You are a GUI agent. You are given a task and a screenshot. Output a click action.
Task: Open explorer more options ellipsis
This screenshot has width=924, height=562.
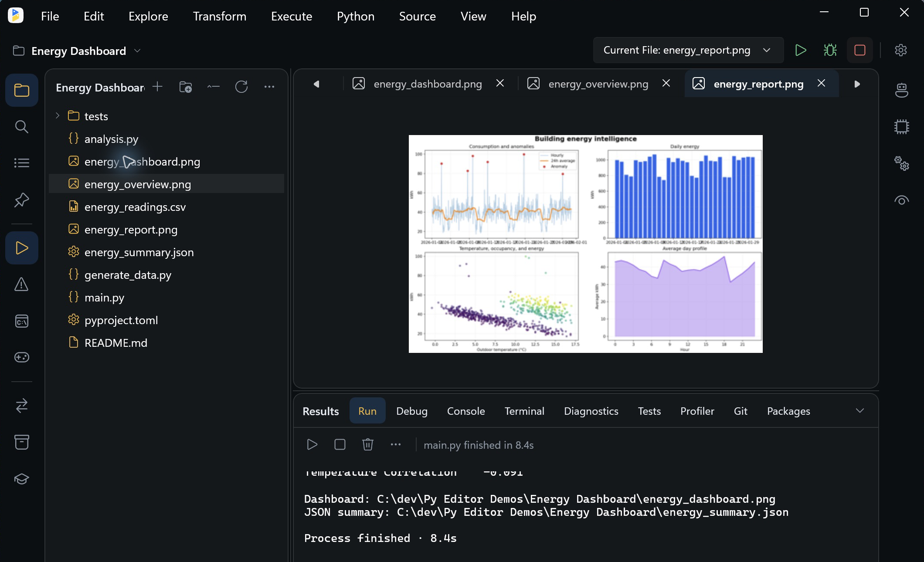[269, 87]
